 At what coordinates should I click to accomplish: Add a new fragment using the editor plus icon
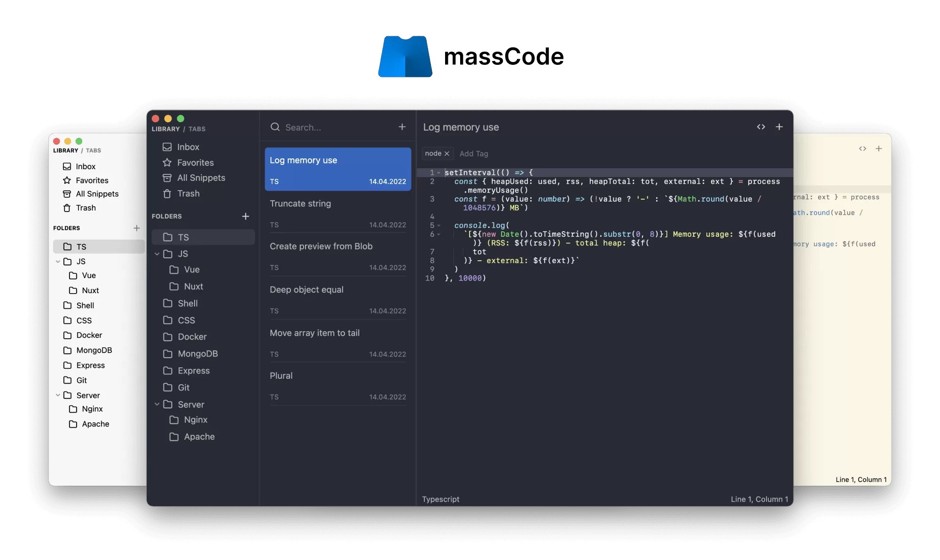(779, 126)
